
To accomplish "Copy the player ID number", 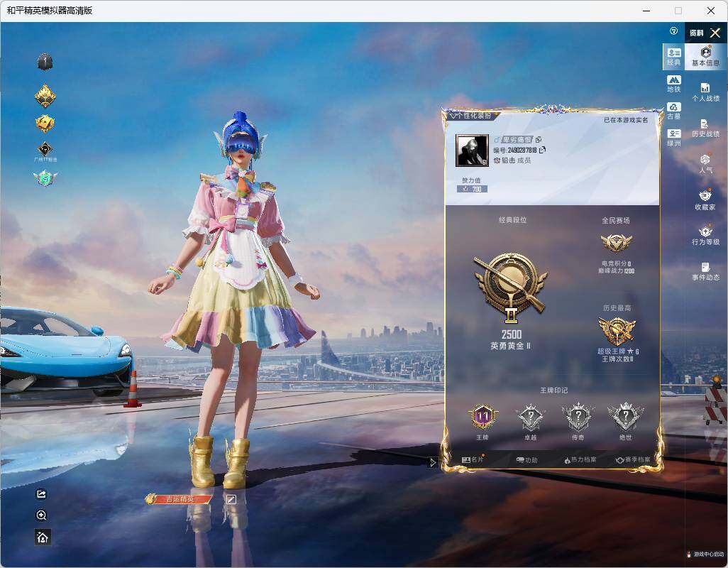I will [543, 150].
